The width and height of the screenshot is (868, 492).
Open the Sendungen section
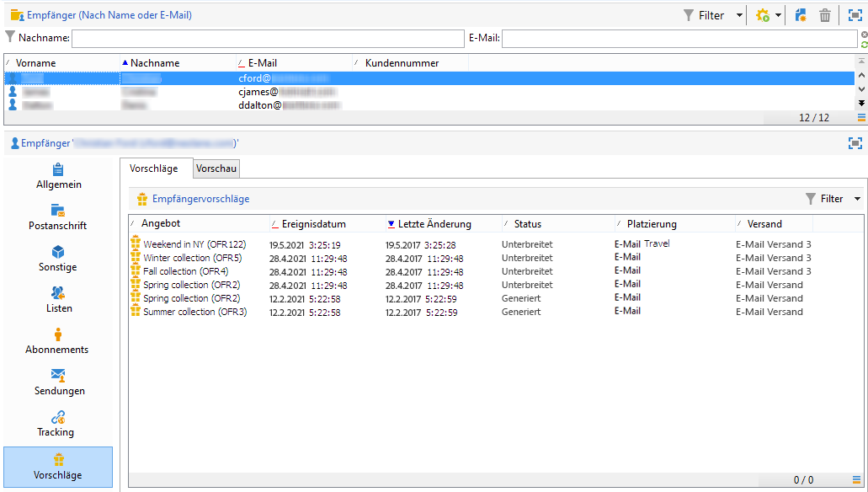click(58, 382)
